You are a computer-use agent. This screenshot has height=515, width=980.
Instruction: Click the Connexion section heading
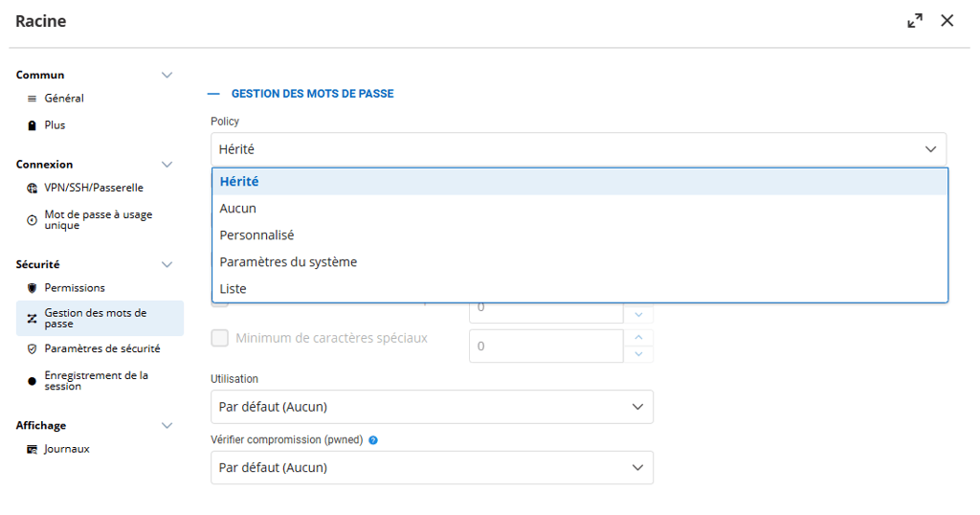pos(44,165)
